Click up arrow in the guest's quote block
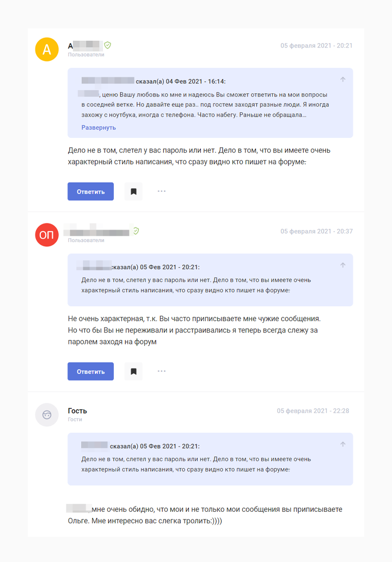The height and width of the screenshot is (562, 392). point(343,445)
